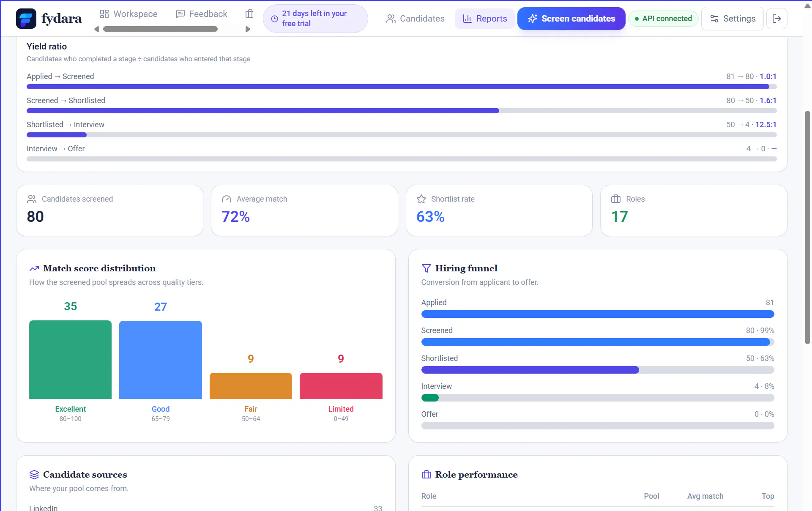Image resolution: width=812 pixels, height=511 pixels.
Task: Click the 72% average match value
Action: click(236, 217)
